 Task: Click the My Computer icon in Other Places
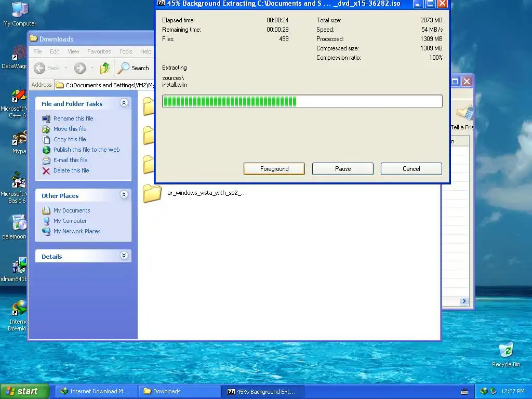(46, 221)
